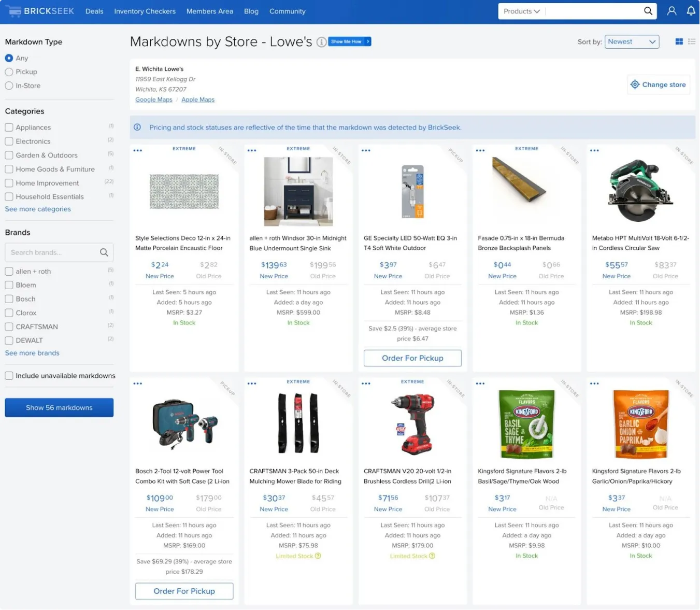Open the Community page
The height and width of the screenshot is (610, 700).
coord(288,11)
